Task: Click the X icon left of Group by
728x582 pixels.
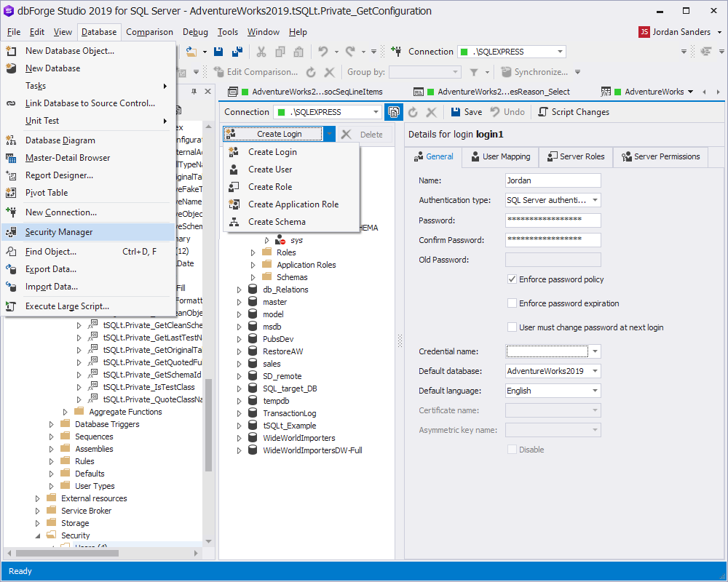Action: (x=329, y=72)
